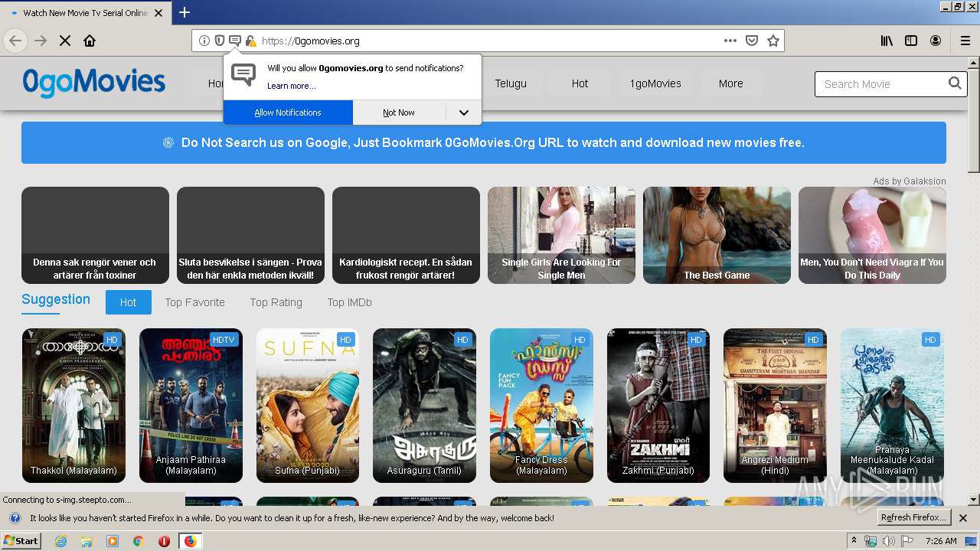Click the blue bookmark announcement banner
The width and height of the screenshot is (980, 551).
coord(484,142)
